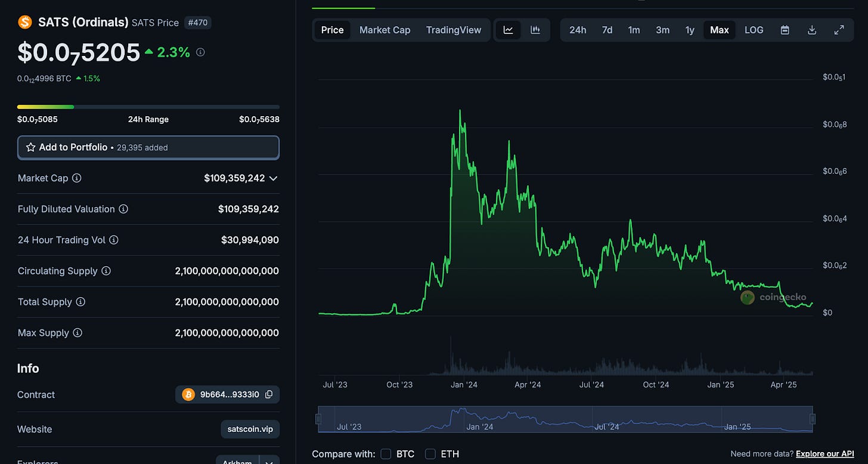Toggle the LOG scale on the chart
The height and width of the screenshot is (464, 868).
pos(754,30)
